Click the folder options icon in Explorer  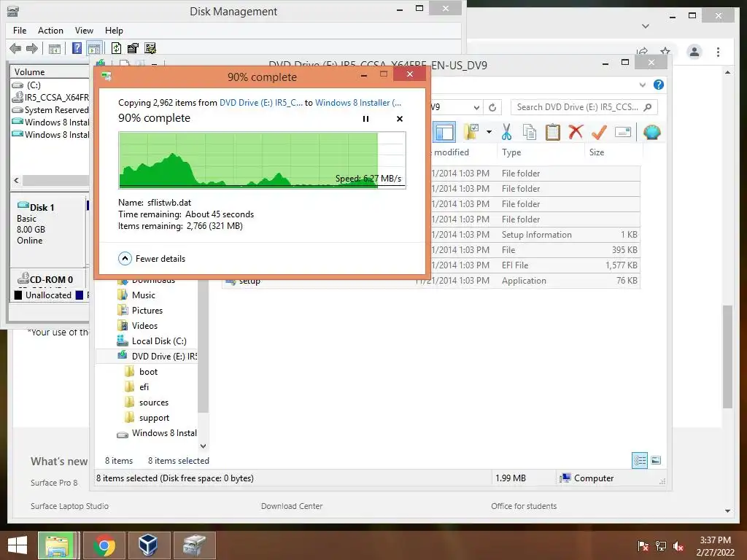point(471,132)
